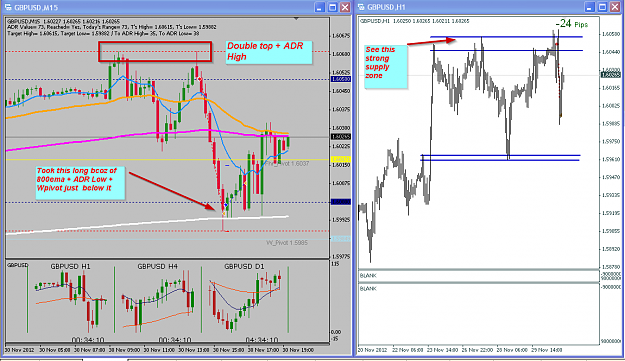The height and width of the screenshot is (361, 625).
Task: Click the GBPUSD,H1 window title icon
Action: click(362, 7)
